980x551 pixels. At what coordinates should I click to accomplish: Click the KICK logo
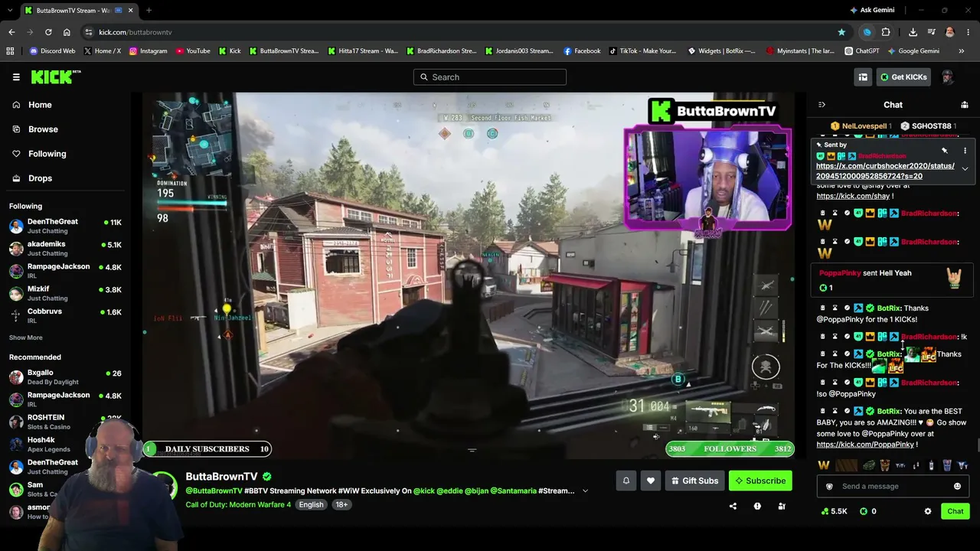(55, 77)
